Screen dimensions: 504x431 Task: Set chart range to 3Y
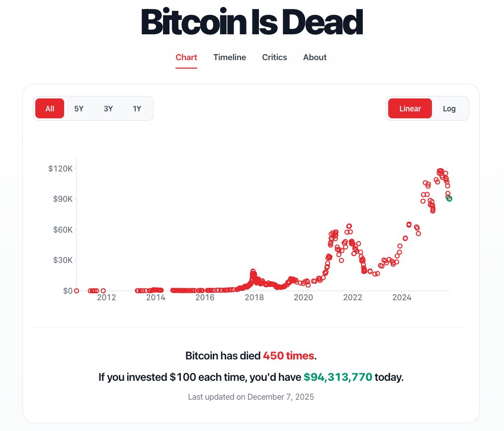coord(108,108)
